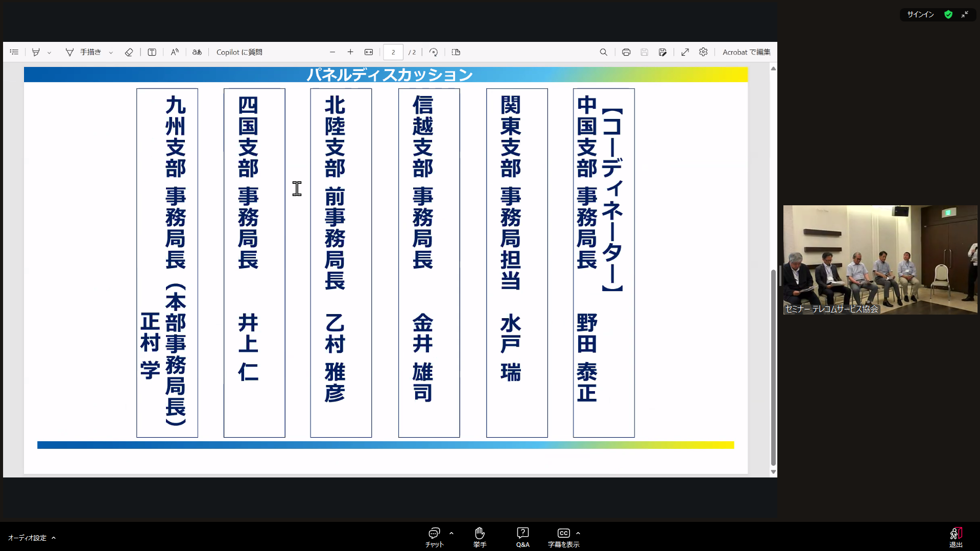Image resolution: width=980 pixels, height=551 pixels.
Task: Open the read aloud icon
Action: coord(175,52)
